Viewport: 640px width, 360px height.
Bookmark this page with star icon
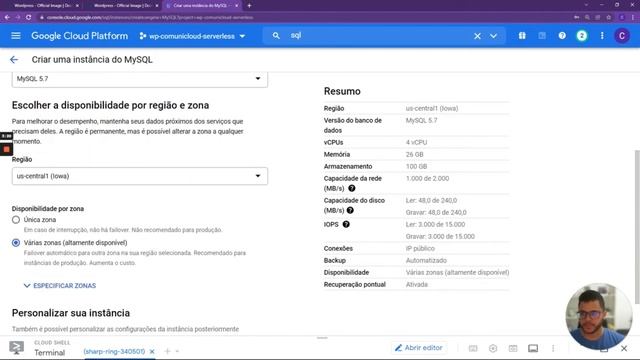click(x=609, y=18)
